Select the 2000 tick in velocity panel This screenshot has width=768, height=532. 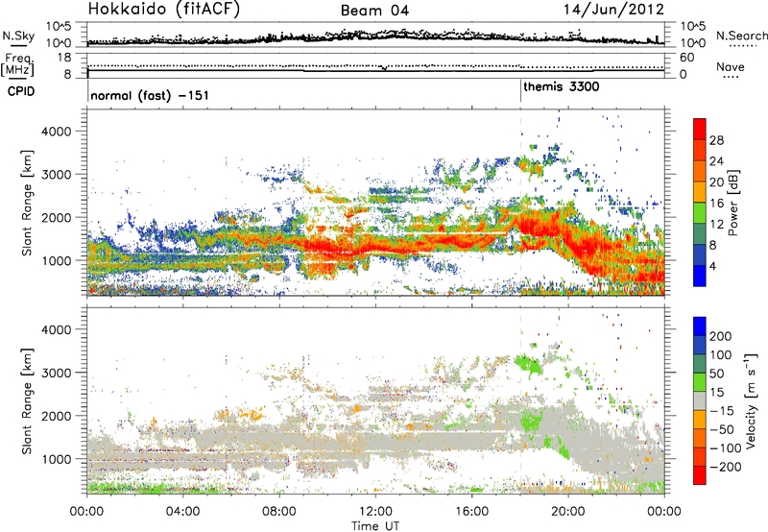pyautogui.click(x=56, y=416)
